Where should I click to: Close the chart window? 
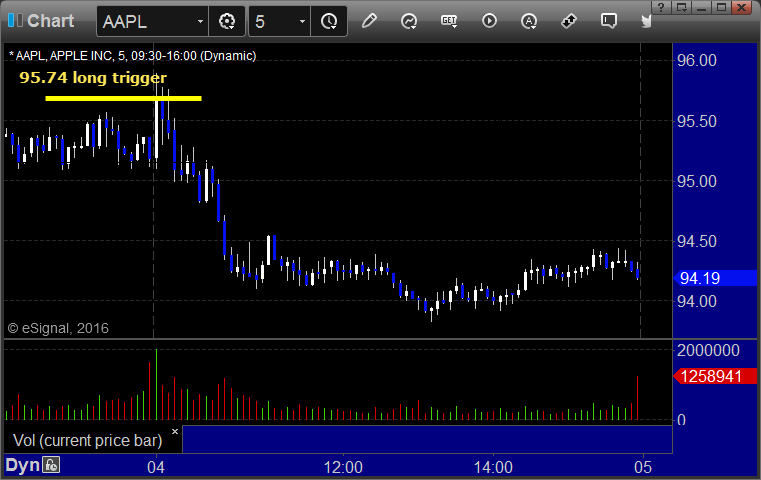click(x=742, y=7)
